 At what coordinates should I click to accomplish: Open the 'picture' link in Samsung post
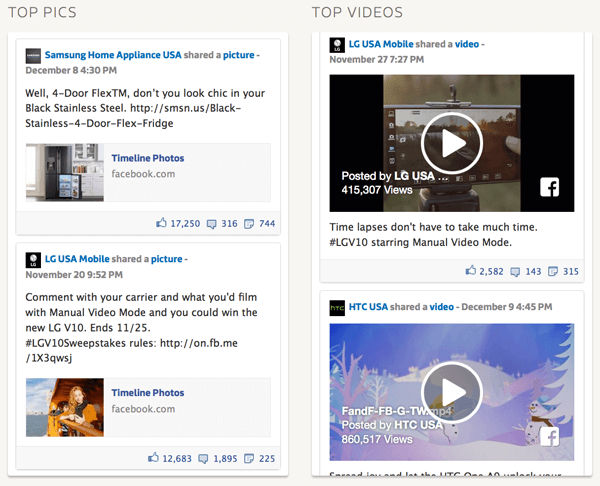(237, 54)
